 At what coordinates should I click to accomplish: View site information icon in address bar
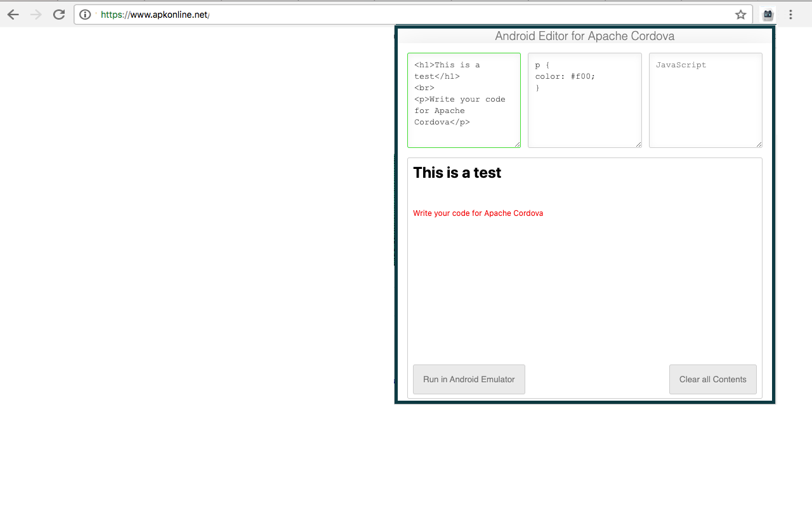coord(85,15)
